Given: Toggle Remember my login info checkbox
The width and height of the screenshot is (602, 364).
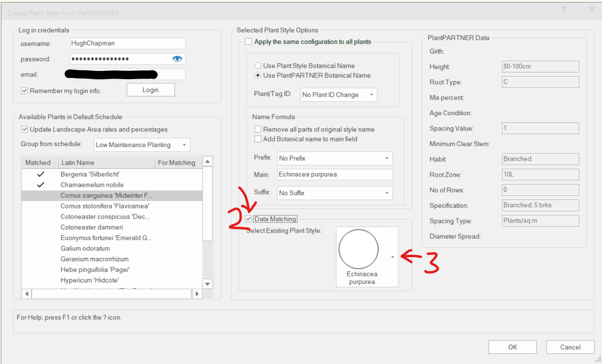Looking at the screenshot, I should pos(25,91).
